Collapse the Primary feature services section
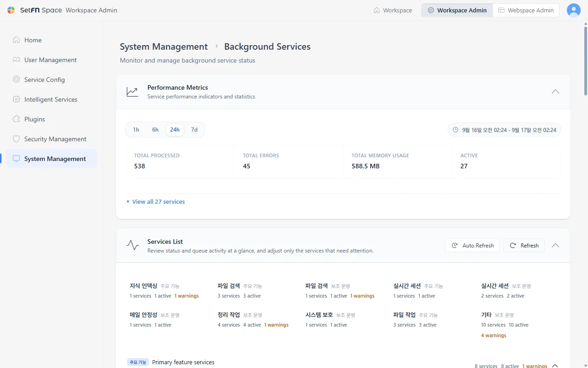Viewport: 588px width, 368px height. click(555, 366)
